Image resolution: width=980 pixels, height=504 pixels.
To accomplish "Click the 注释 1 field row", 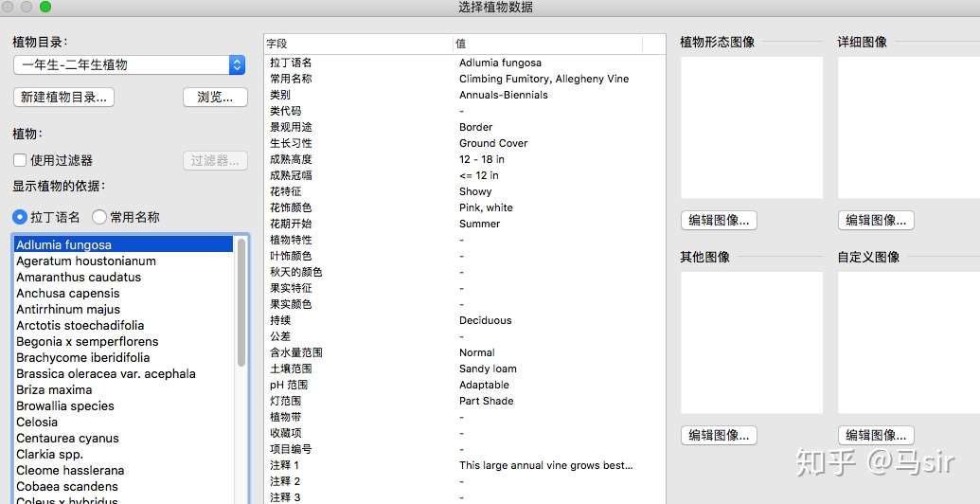I will (x=465, y=465).
